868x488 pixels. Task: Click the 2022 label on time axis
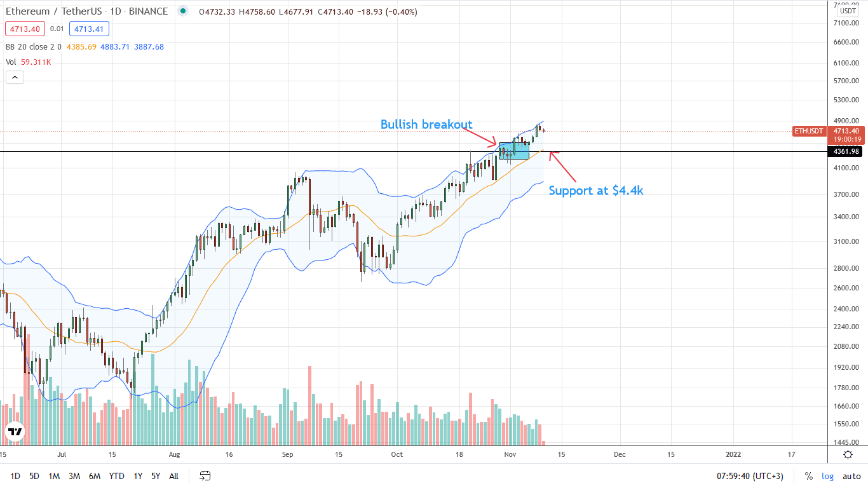pyautogui.click(x=733, y=455)
